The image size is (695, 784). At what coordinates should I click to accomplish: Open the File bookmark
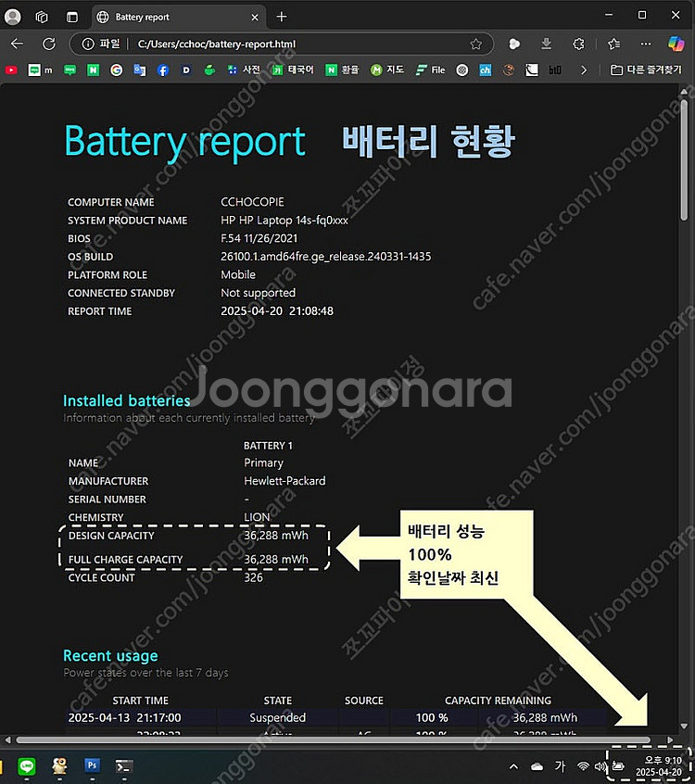(x=431, y=70)
